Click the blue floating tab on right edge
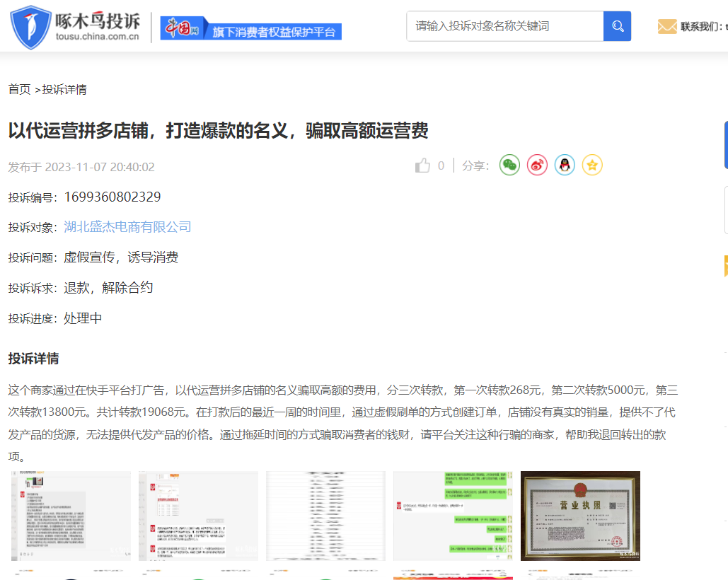 (x=724, y=145)
